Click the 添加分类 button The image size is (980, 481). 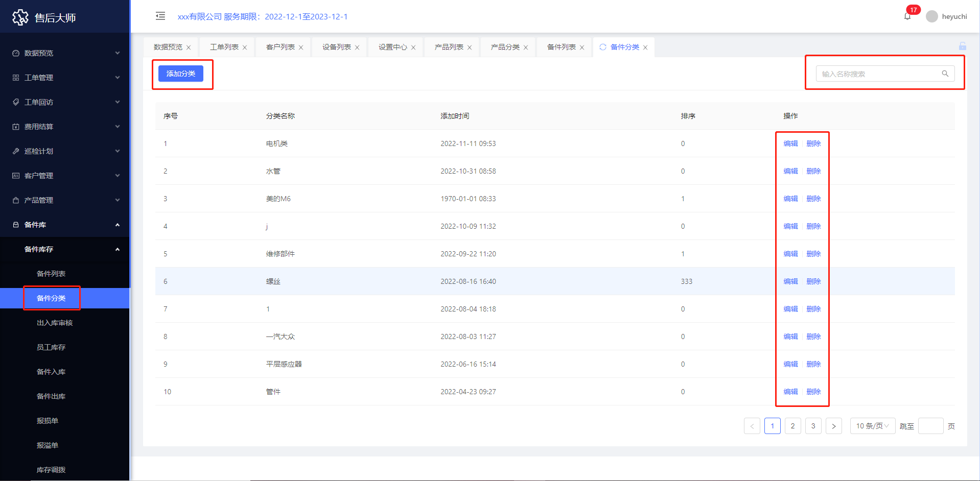pyautogui.click(x=180, y=74)
